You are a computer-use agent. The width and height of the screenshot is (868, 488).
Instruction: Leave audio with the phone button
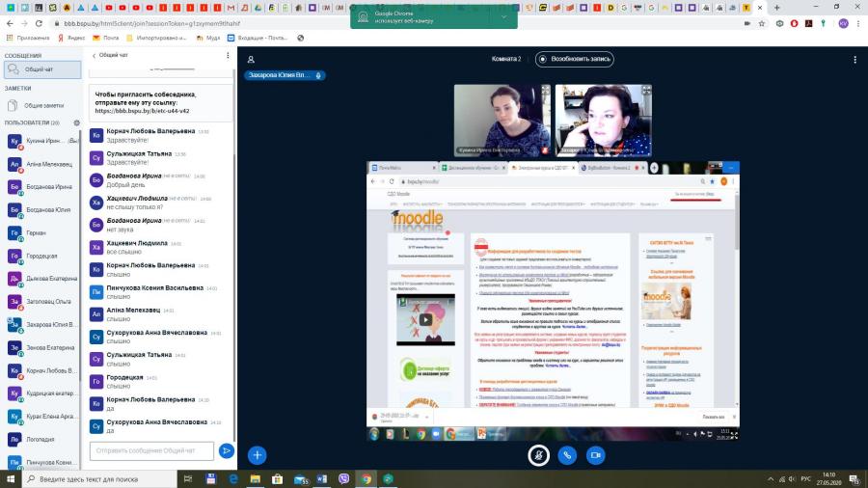point(567,455)
